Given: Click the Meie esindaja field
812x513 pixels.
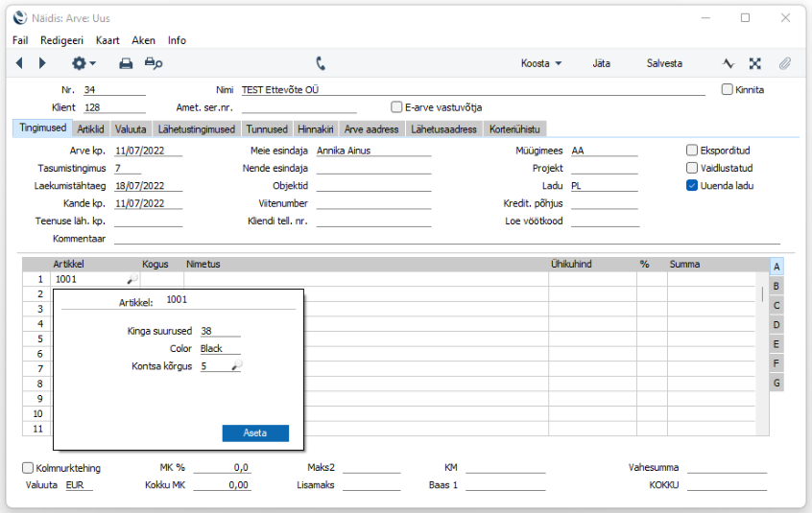Looking at the screenshot, I should point(373,151).
